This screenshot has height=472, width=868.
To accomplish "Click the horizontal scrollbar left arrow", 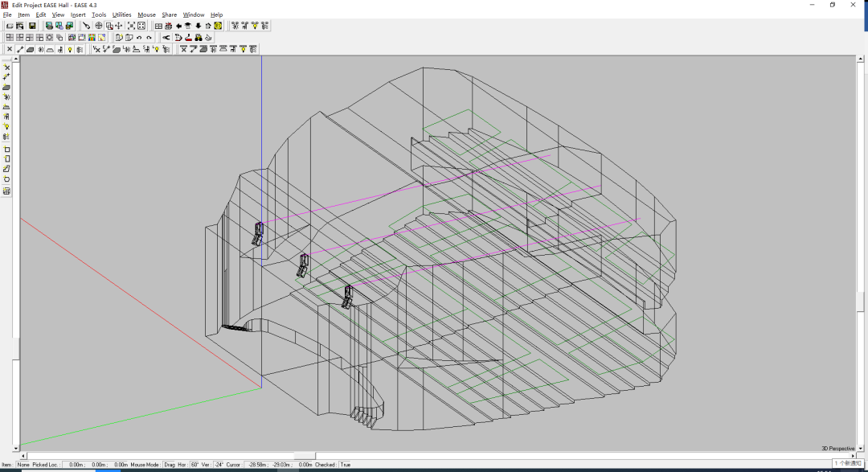I will coord(23,456).
